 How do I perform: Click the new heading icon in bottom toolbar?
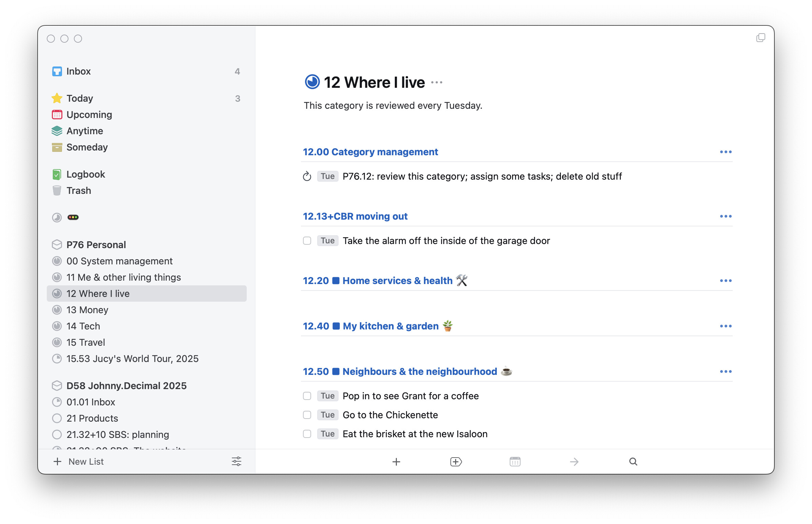click(455, 462)
